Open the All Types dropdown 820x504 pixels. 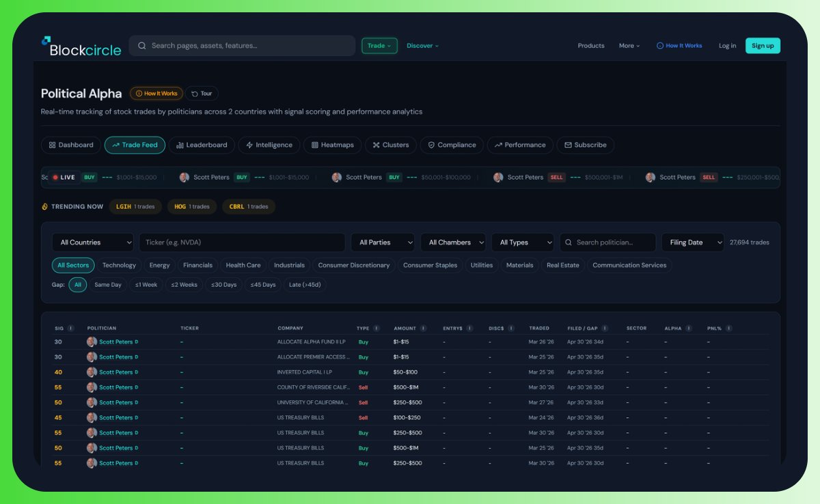pos(523,242)
